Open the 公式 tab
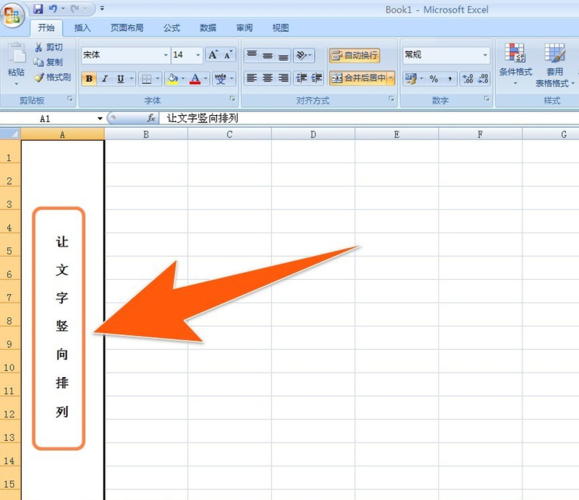The image size is (579, 500). pos(171,28)
